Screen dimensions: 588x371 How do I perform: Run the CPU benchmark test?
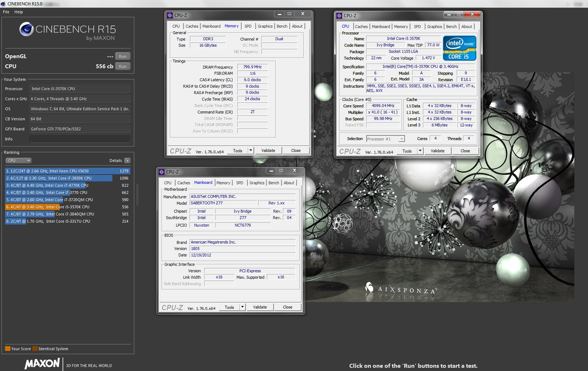(123, 66)
